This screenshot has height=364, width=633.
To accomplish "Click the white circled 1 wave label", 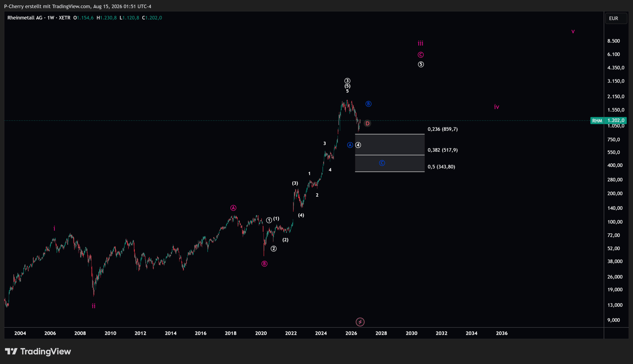I will coord(269,220).
